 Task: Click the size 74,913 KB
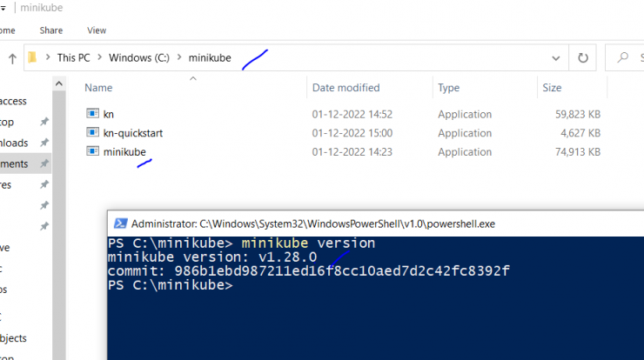(578, 152)
